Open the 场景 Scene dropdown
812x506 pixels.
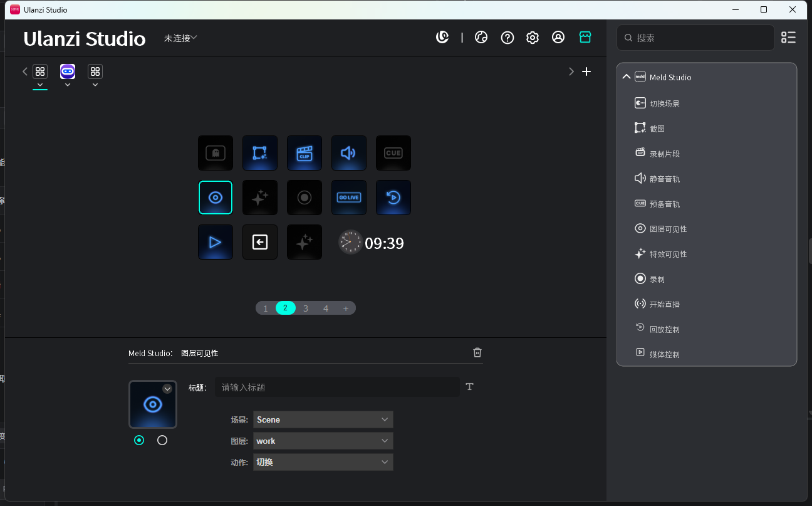(323, 419)
